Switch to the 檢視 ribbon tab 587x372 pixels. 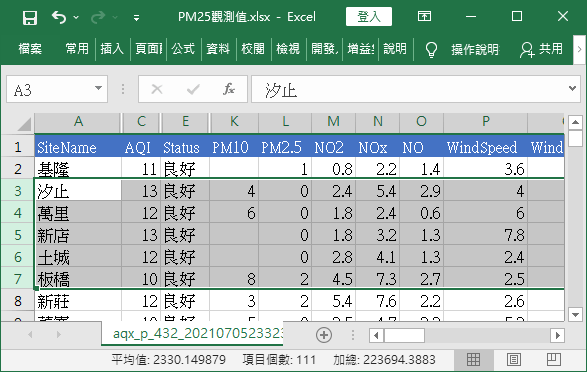[x=288, y=49]
